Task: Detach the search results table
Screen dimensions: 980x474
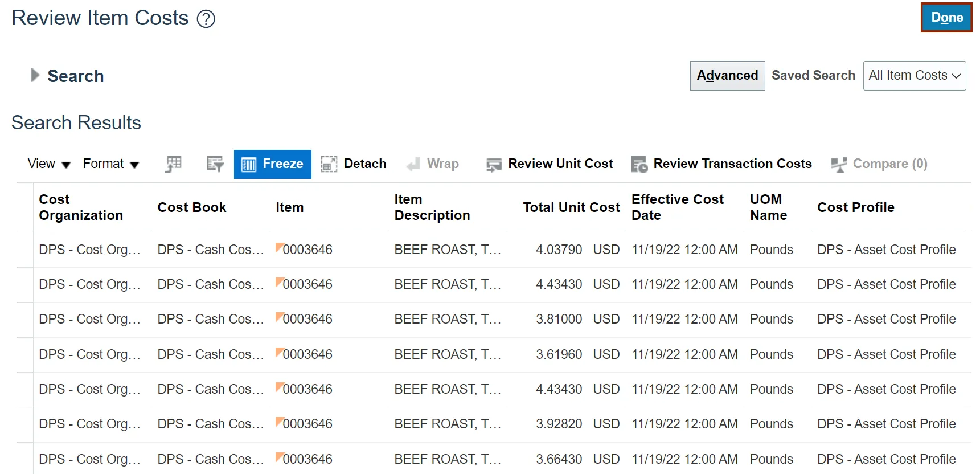Action: pyautogui.click(x=354, y=164)
